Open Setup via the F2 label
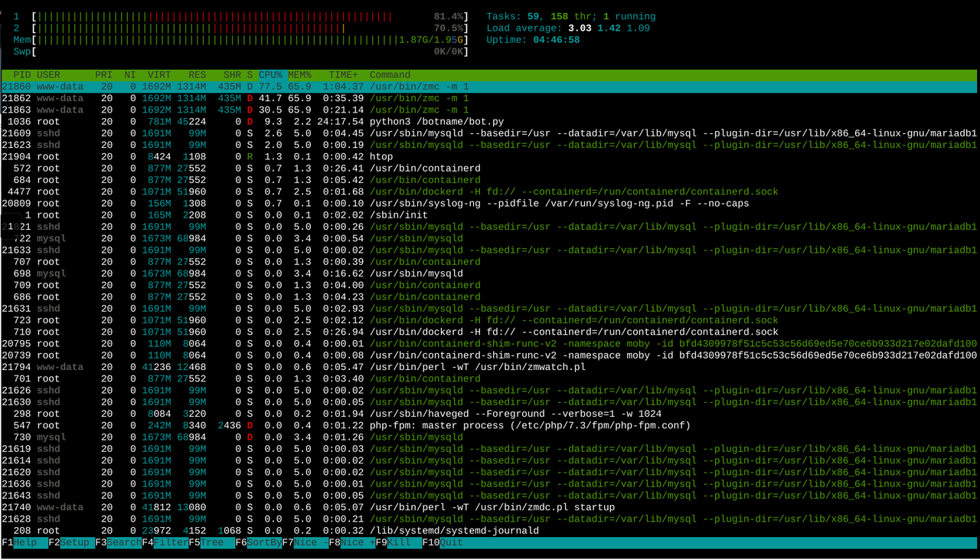Image resolution: width=980 pixels, height=560 pixels. 72,542
